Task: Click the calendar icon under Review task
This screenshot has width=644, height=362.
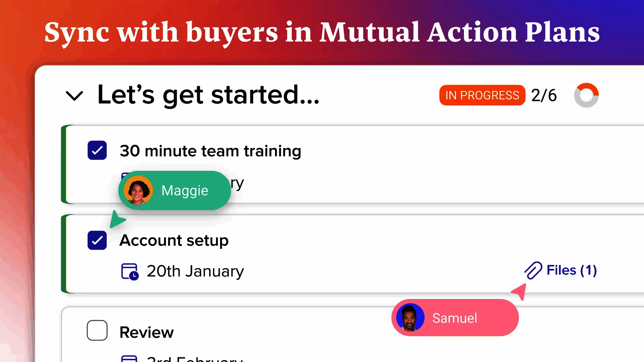Action: click(x=129, y=358)
